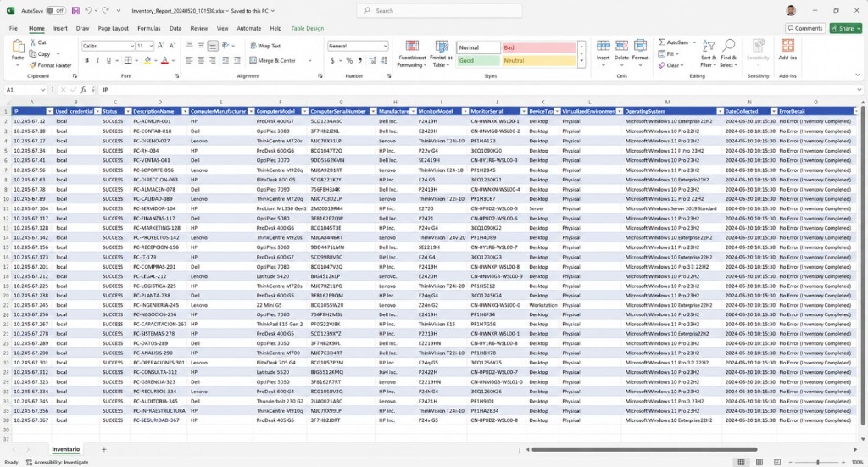868x467 pixels.
Task: Toggle Wrap Text
Action: pos(265,46)
